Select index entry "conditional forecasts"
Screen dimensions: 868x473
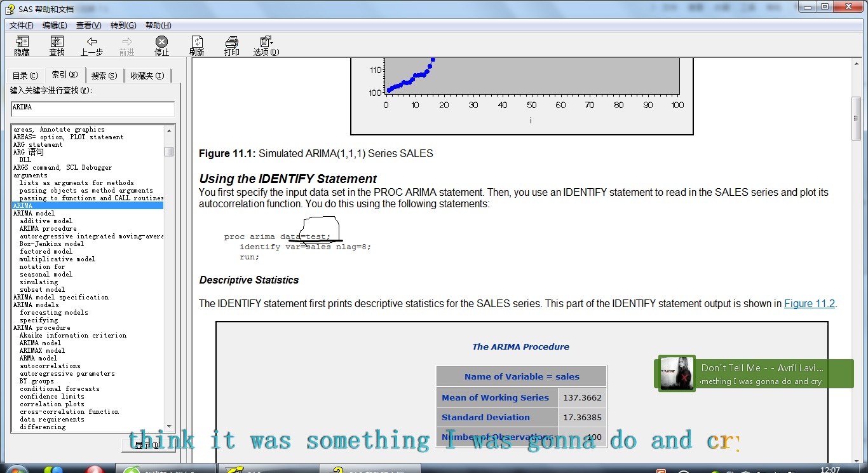(x=60, y=389)
